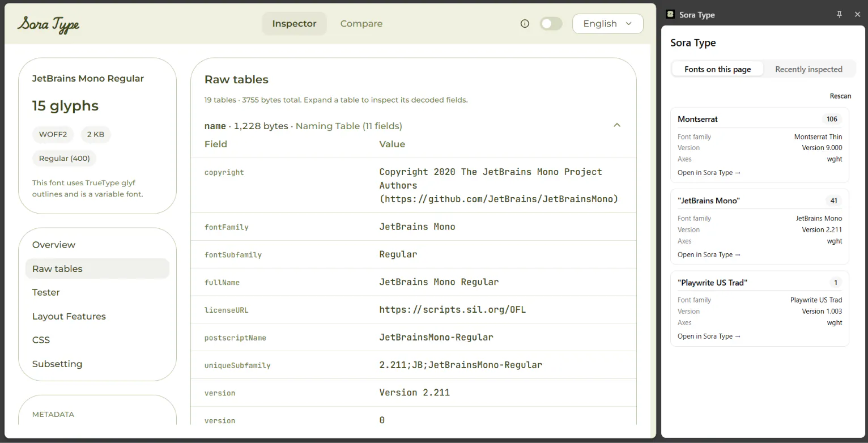The width and height of the screenshot is (868, 443).
Task: Click the fontFamily field label
Action: (227, 227)
